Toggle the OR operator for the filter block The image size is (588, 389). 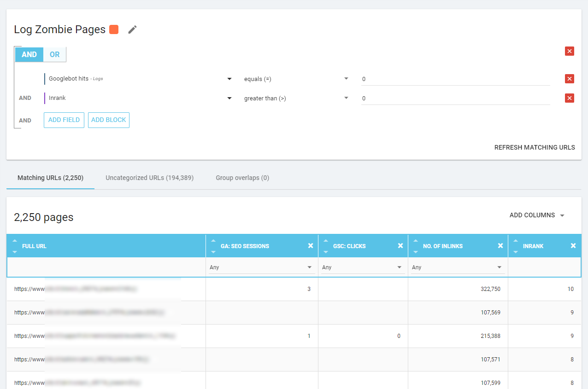(54, 54)
